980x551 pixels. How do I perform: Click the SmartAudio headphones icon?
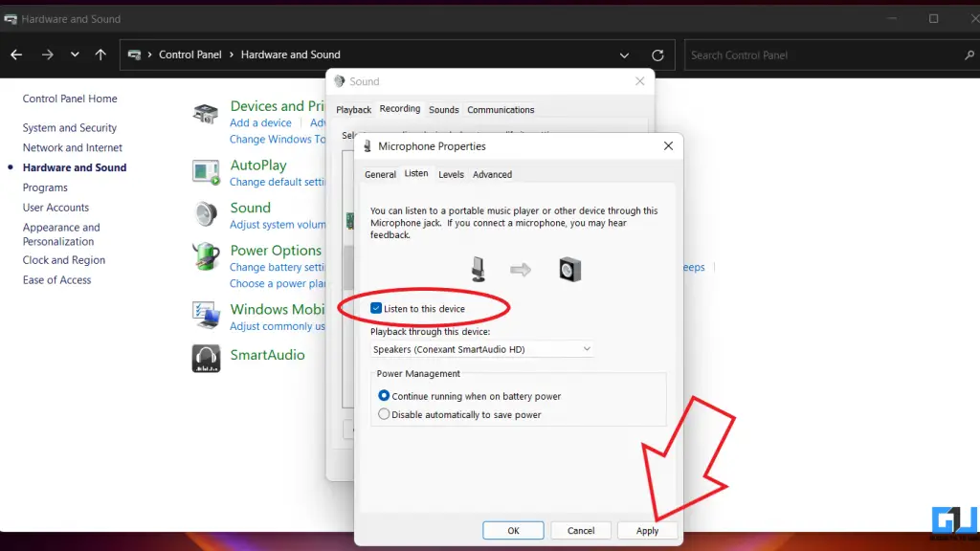click(x=205, y=359)
